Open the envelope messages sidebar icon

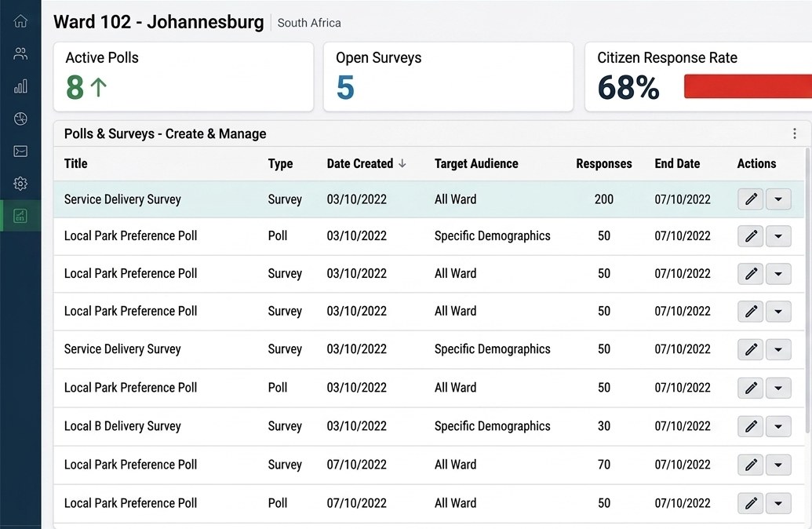point(20,151)
